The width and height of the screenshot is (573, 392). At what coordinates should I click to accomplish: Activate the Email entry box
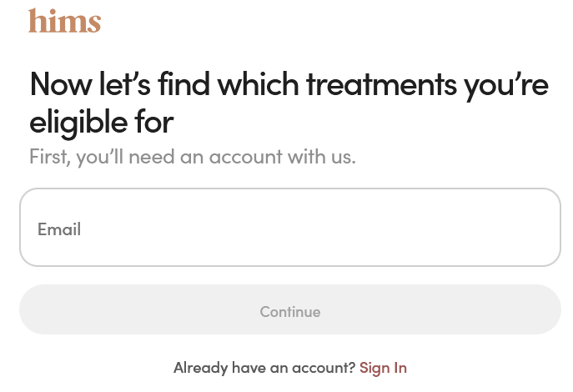[x=289, y=228]
